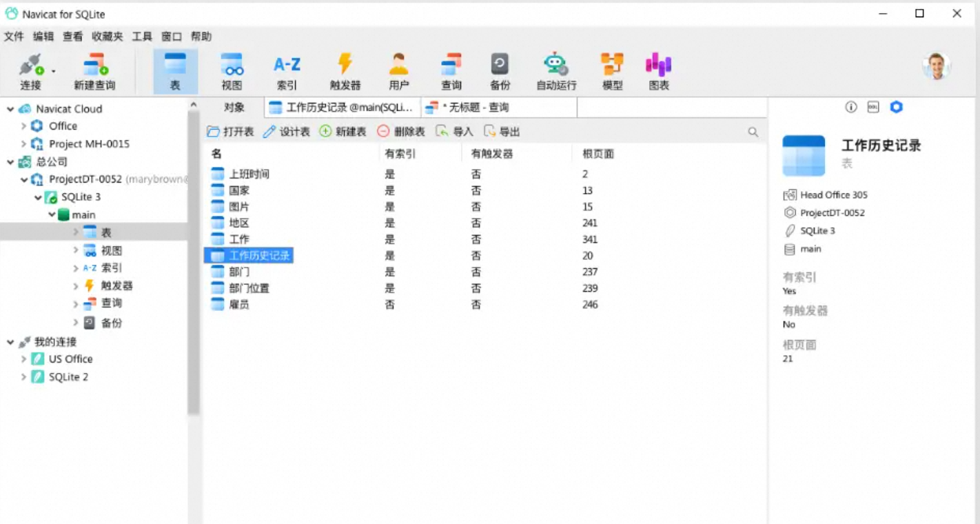Image resolution: width=980 pixels, height=524 pixels.
Task: Select the 图片 table row
Action: [x=484, y=207]
